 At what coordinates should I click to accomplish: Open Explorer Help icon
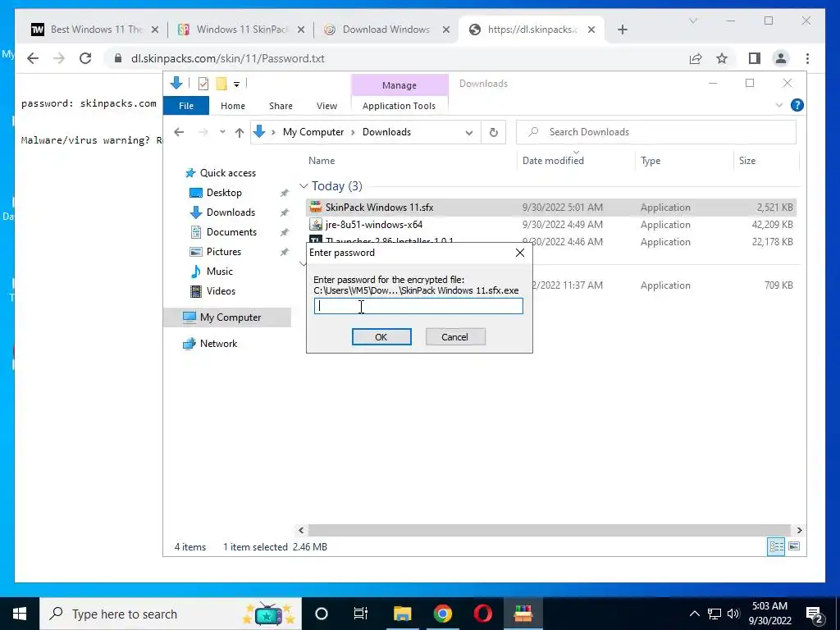coord(797,106)
